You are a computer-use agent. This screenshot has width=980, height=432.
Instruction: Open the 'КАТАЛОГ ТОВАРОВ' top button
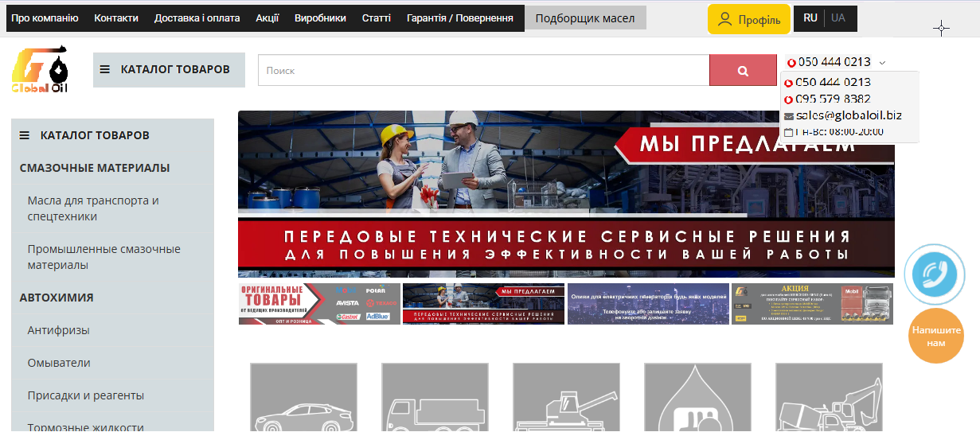(x=169, y=70)
